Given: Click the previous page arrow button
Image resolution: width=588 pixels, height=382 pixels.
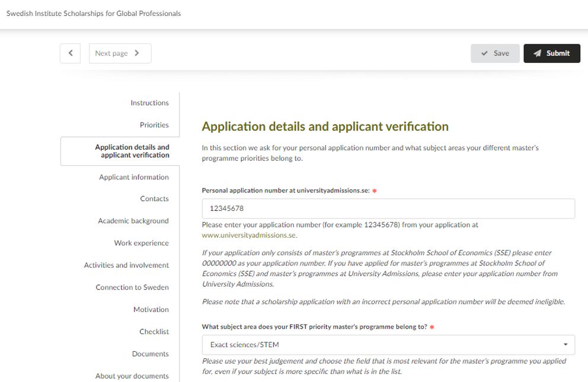Looking at the screenshot, I should 71,53.
